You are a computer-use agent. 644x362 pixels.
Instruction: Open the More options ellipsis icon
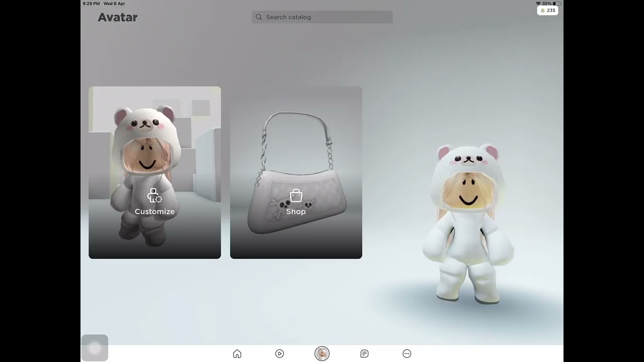tap(407, 354)
